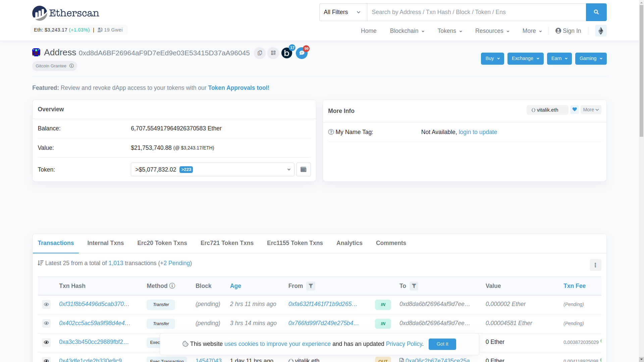Select the Transactions tab
This screenshot has height=362, width=644.
tap(56, 243)
